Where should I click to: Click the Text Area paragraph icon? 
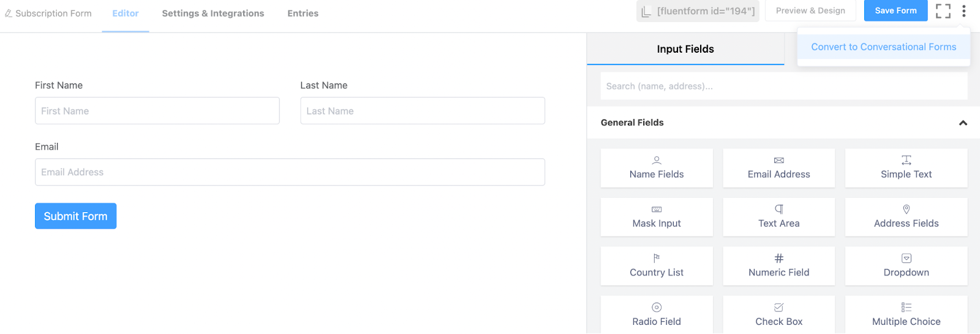[778, 210]
